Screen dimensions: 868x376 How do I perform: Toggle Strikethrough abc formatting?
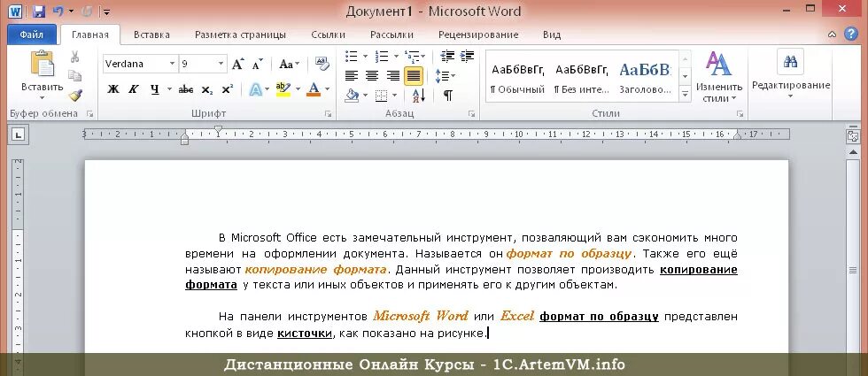[x=186, y=89]
